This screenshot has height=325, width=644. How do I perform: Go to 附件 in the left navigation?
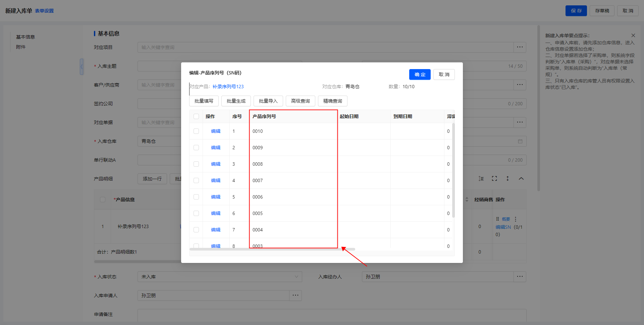pos(21,47)
